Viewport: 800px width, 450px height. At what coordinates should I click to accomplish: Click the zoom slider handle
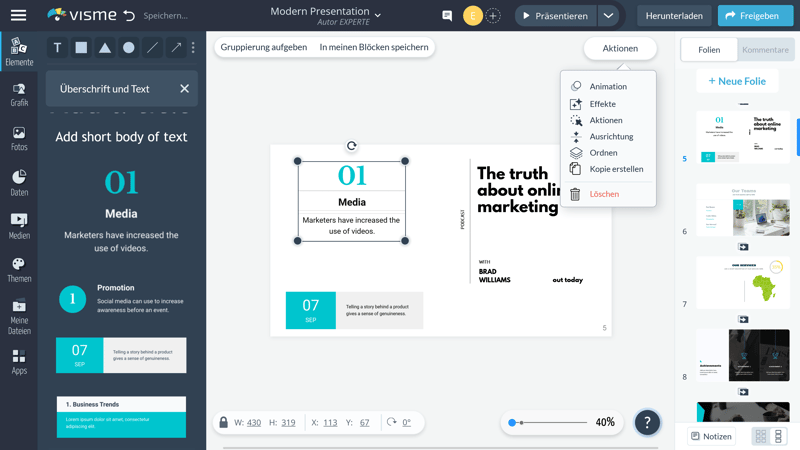tap(513, 423)
